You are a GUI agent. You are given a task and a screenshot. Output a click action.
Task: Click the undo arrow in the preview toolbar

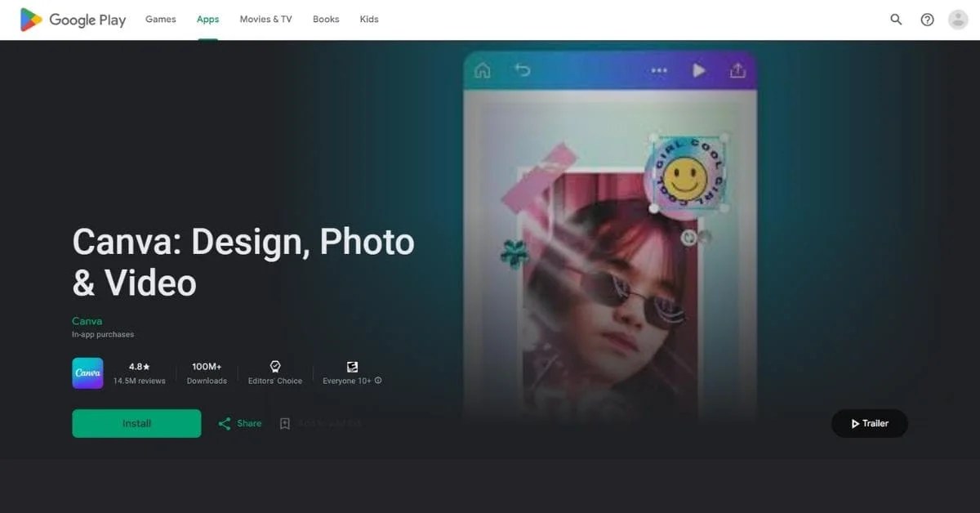523,70
